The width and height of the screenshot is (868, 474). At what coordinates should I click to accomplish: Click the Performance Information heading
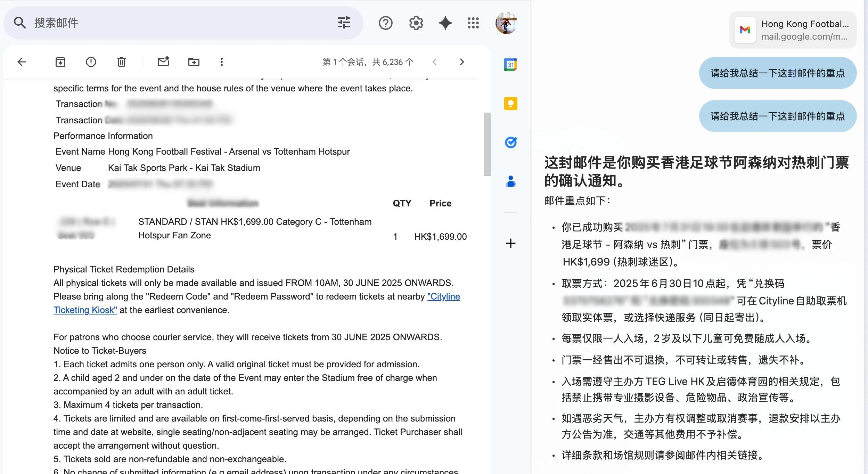103,136
